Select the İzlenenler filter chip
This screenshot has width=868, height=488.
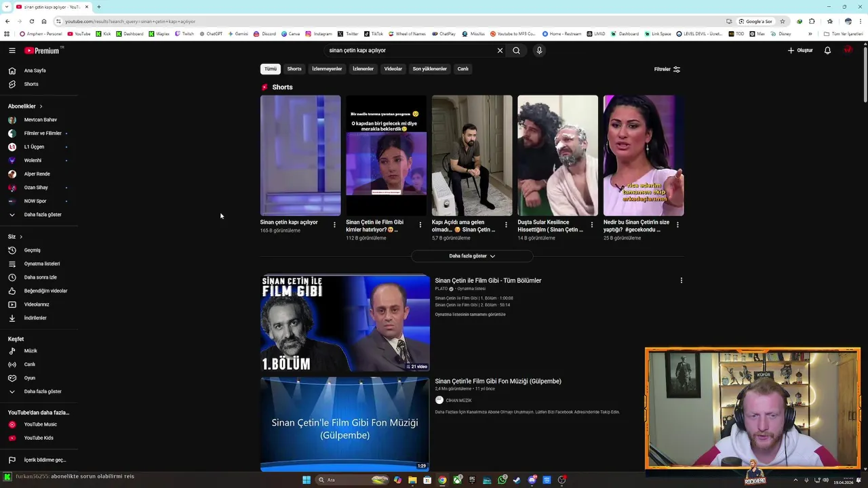(x=363, y=68)
